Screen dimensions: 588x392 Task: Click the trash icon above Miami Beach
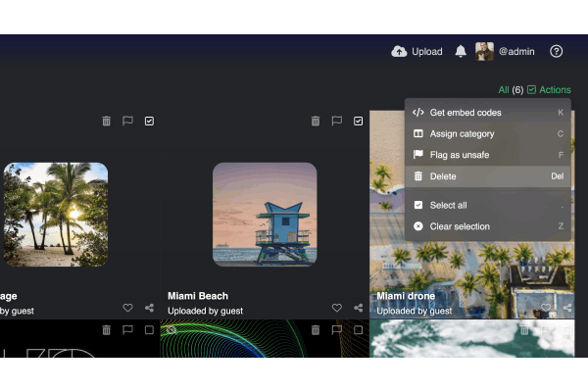tap(316, 121)
